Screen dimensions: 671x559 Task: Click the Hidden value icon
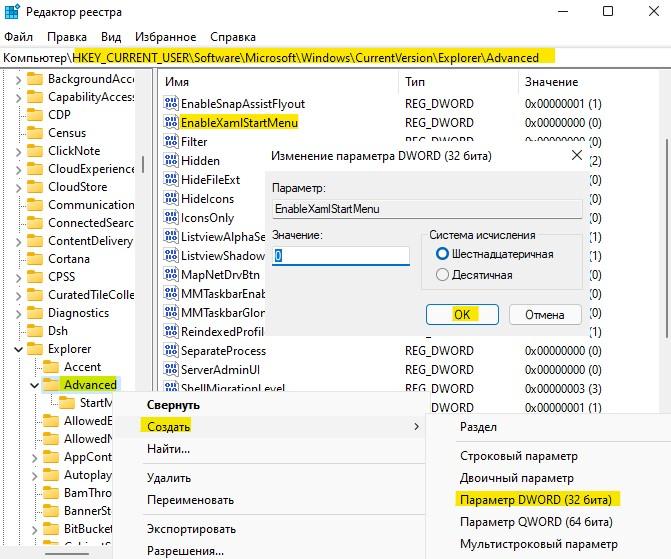171,161
